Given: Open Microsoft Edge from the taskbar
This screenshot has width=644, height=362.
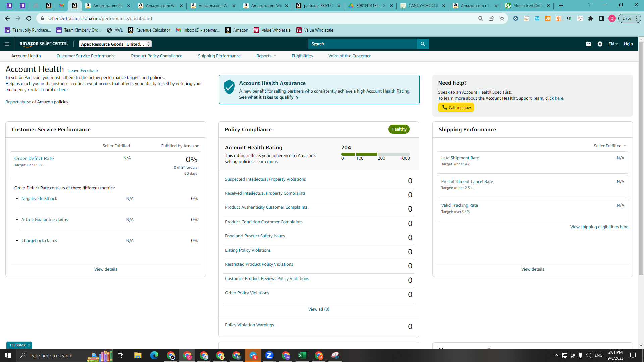Looking at the screenshot, I should [x=154, y=355].
